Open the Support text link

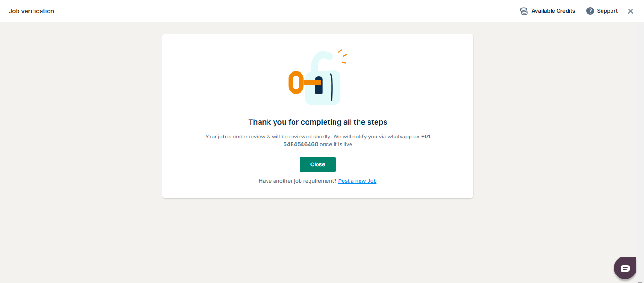coord(607,11)
